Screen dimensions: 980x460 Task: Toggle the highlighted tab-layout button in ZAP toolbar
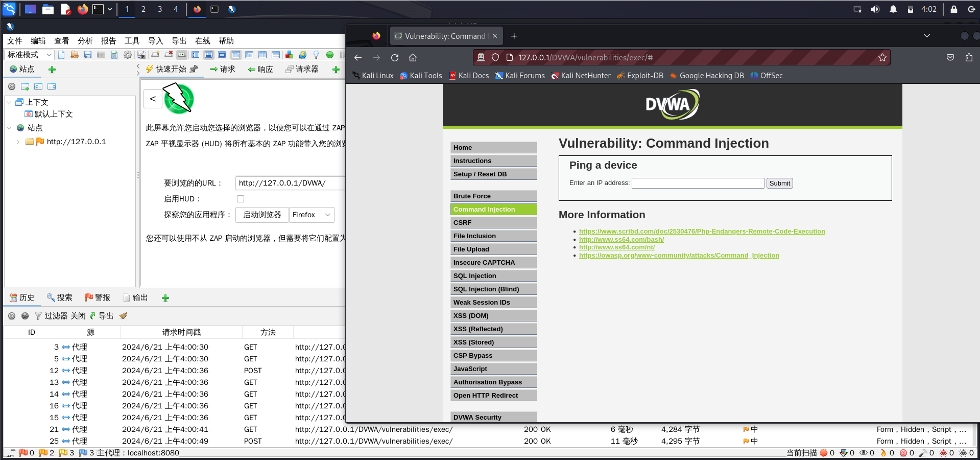pos(235,55)
